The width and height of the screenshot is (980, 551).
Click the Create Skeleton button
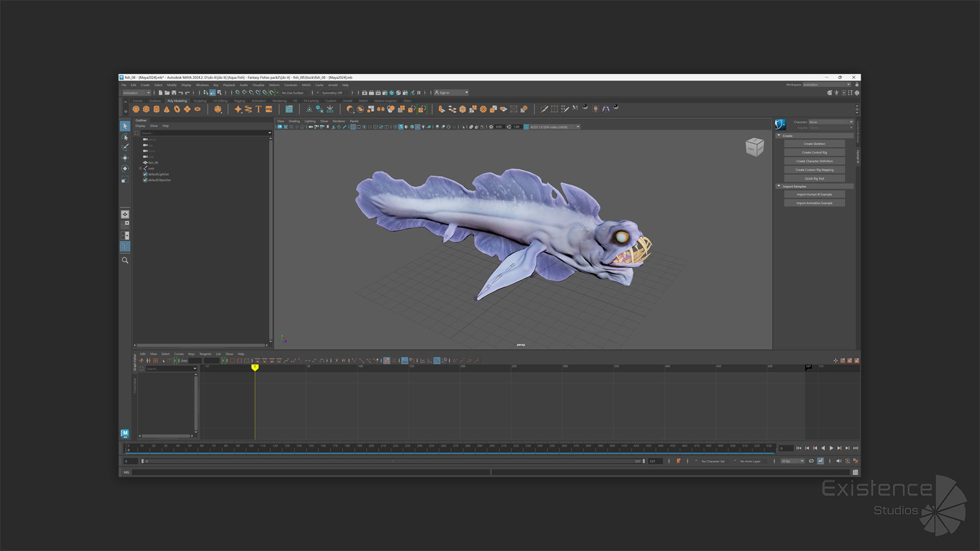click(x=814, y=144)
